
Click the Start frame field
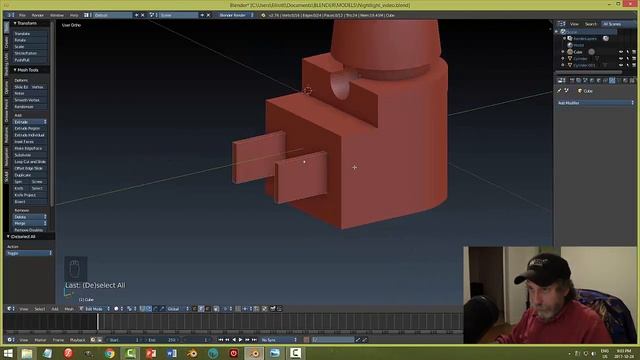124,340
